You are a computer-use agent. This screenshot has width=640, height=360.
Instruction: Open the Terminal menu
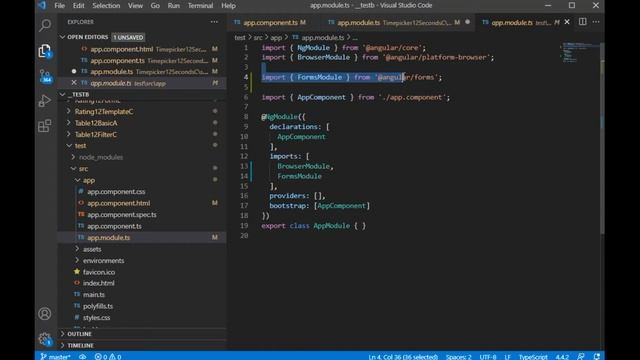(200, 6)
